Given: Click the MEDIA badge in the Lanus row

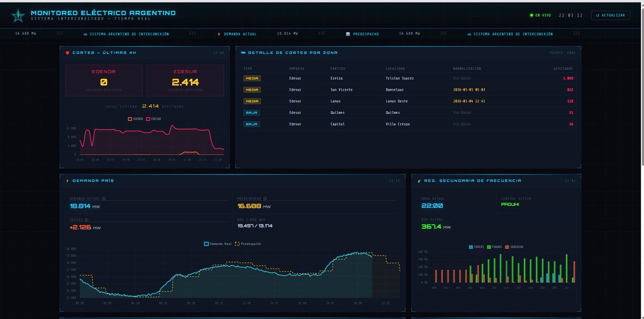Looking at the screenshot, I should pyautogui.click(x=252, y=101).
